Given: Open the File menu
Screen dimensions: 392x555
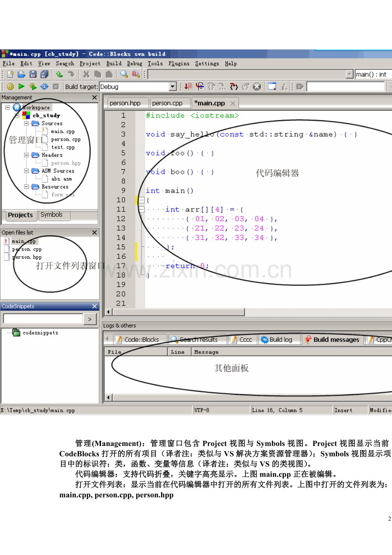Looking at the screenshot, I should coord(9,64).
